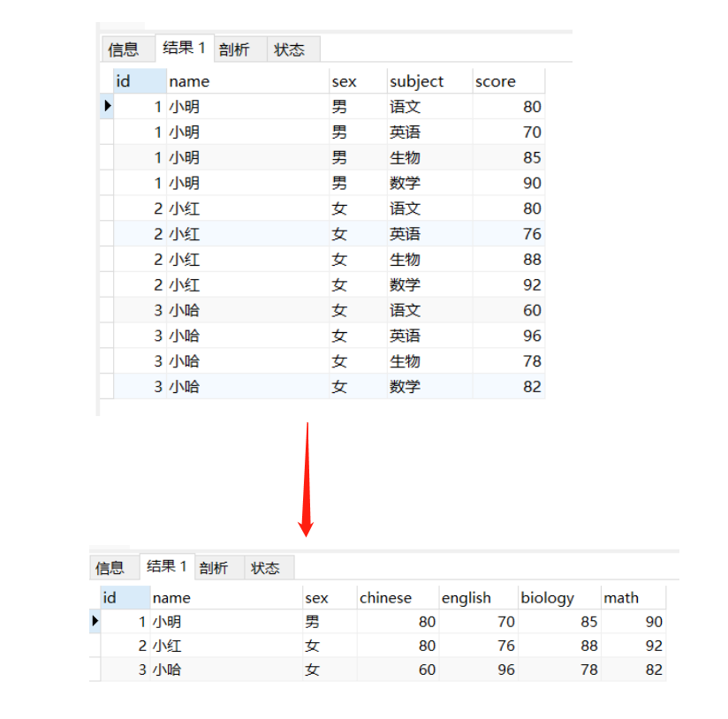This screenshot has width=728, height=719.
Task: Select 小哈's chinese value 60 in lower table
Action: click(398, 670)
